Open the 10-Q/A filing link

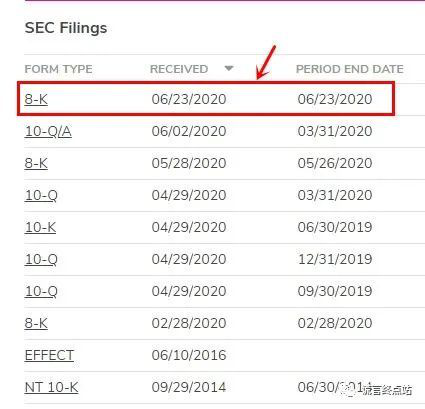[48, 131]
